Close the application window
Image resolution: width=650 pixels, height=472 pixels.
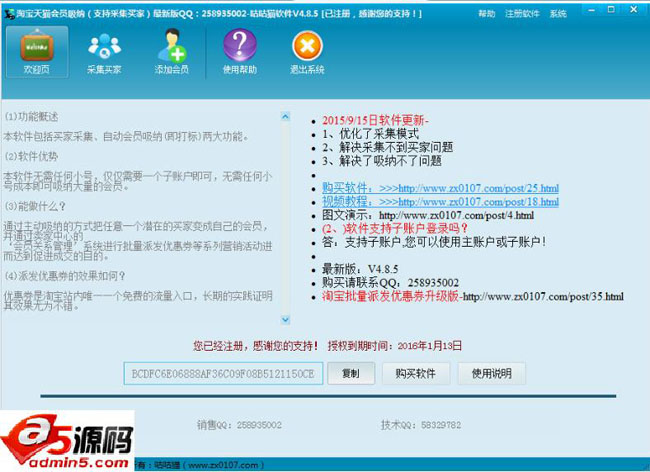[634, 10]
